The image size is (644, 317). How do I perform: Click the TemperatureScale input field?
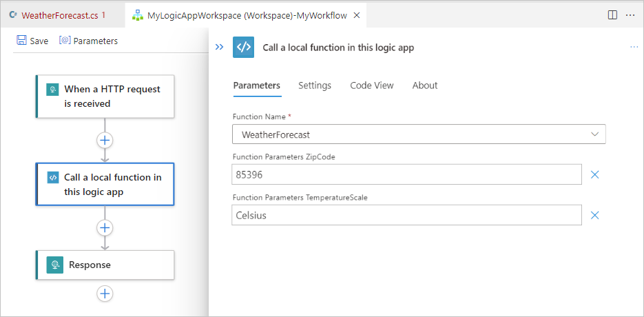pos(407,215)
